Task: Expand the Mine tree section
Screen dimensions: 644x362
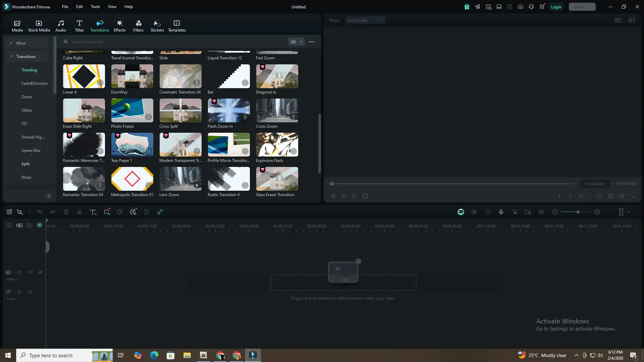Action: [x=11, y=43]
